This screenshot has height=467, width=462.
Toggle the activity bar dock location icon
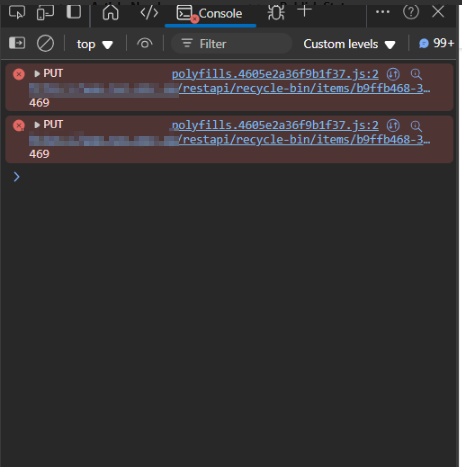click(x=74, y=12)
